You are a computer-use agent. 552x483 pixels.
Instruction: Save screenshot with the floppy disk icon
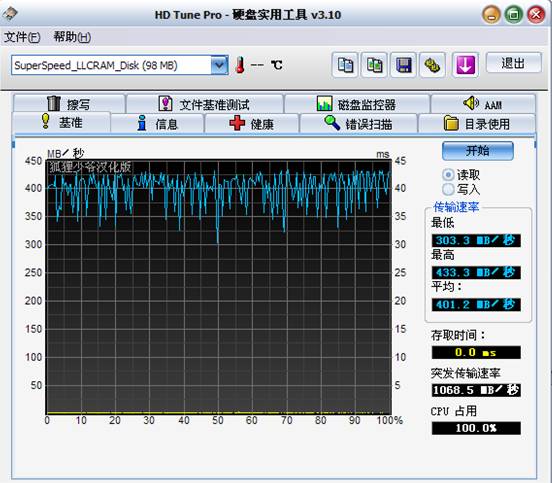click(403, 65)
